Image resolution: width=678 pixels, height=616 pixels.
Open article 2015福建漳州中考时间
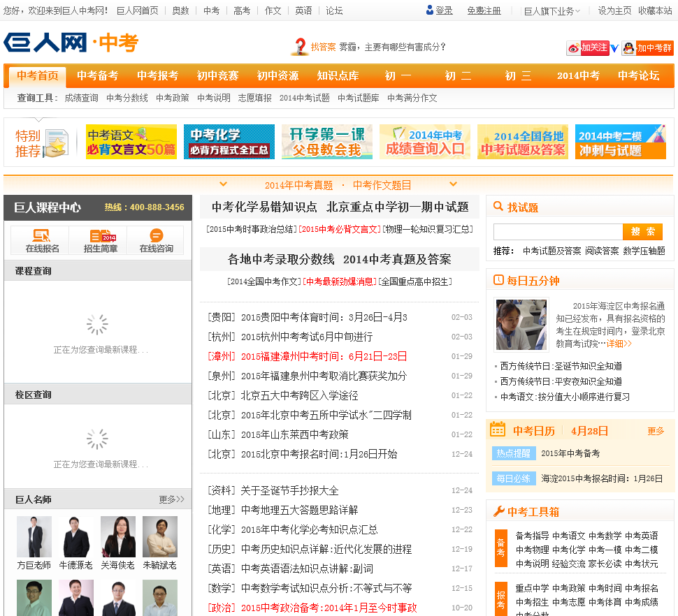tap(324, 356)
